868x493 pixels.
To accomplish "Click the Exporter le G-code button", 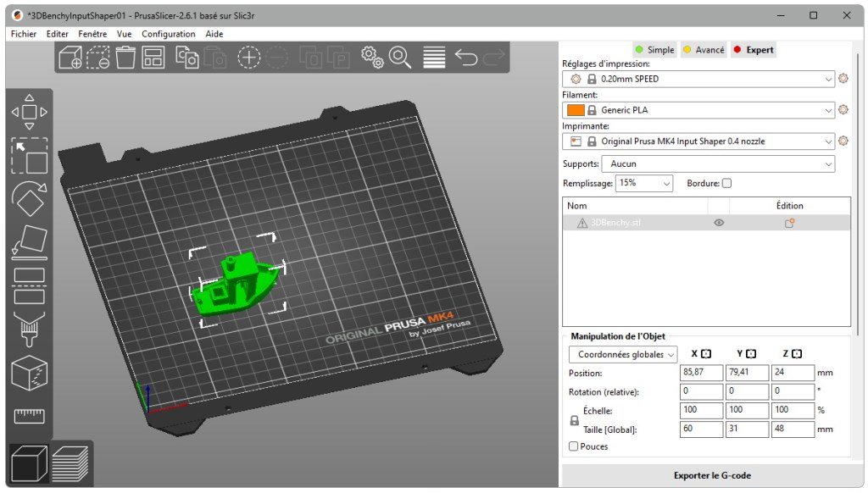I will pyautogui.click(x=712, y=475).
